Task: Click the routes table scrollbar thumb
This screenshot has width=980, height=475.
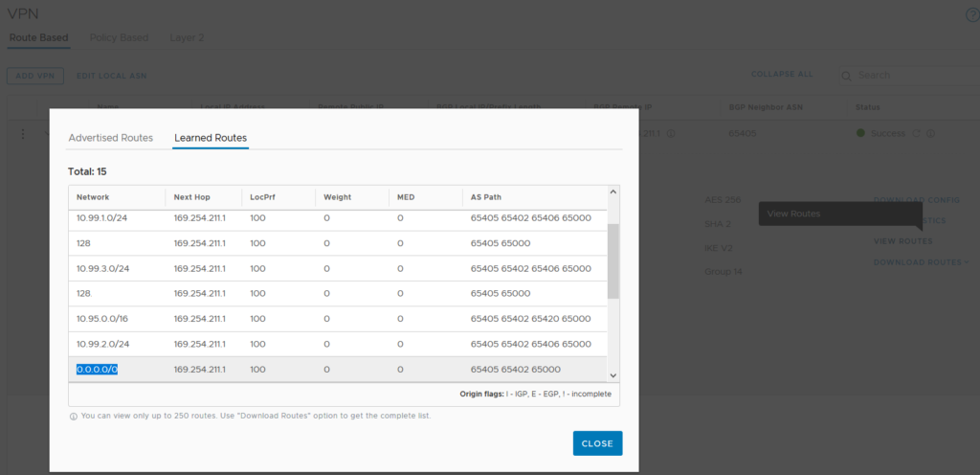Action: pyautogui.click(x=613, y=261)
